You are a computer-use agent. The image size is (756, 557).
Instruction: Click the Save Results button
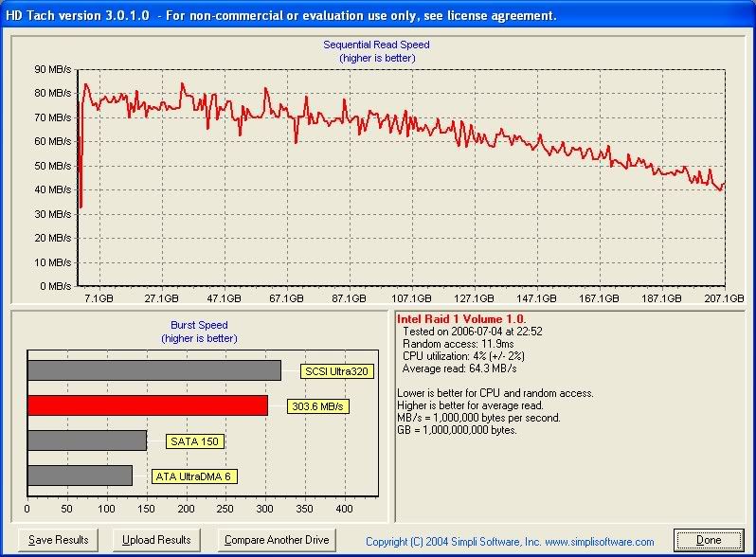[x=59, y=540]
